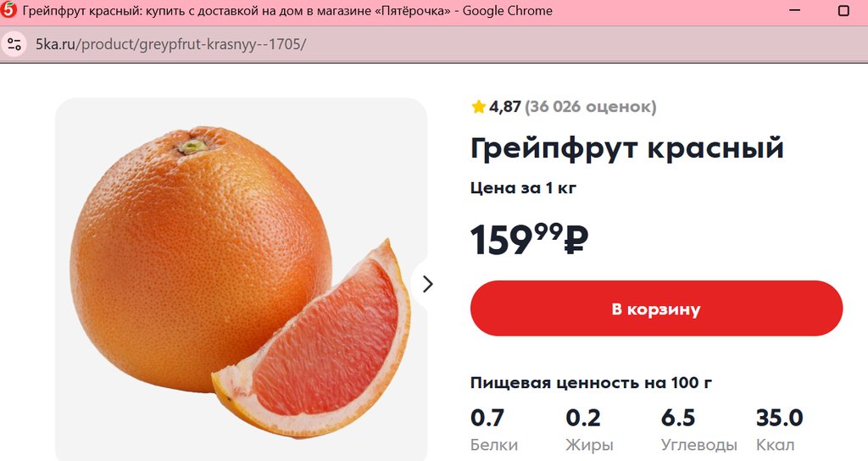Viewport: 868px width, 461px height.
Task: Click the Цена за 1 кг label
Action: coord(523,188)
